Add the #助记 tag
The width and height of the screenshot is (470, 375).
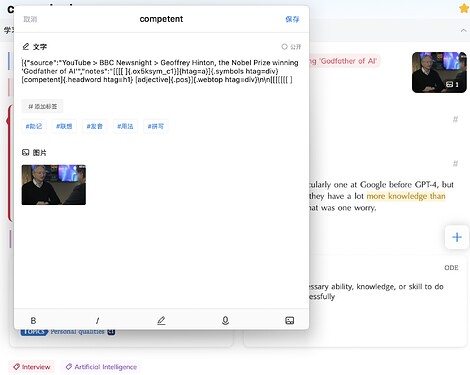[34, 126]
